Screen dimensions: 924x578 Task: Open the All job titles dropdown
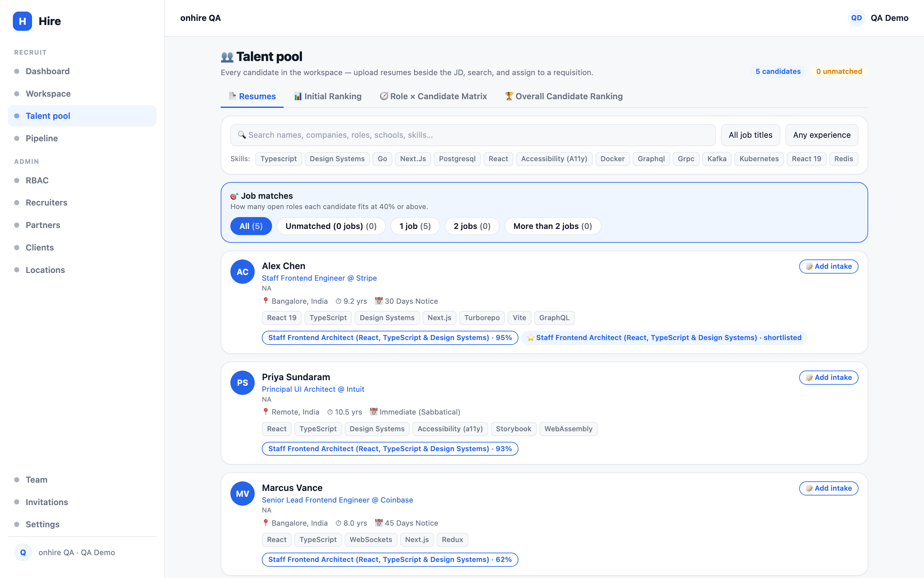[750, 135]
